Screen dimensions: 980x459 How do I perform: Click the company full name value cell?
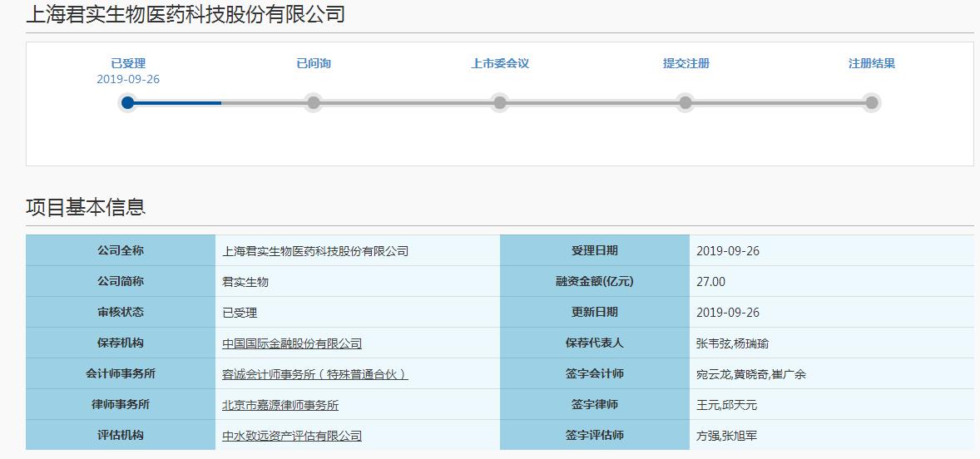pos(358,250)
